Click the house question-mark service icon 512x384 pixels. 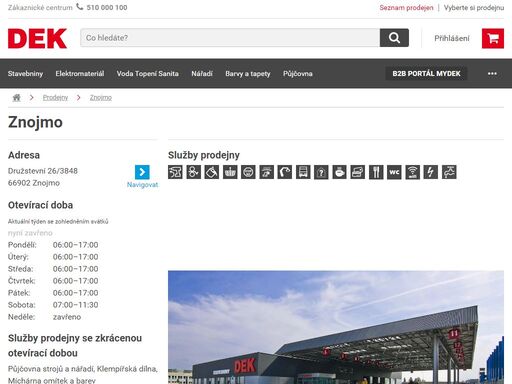pos(321,172)
